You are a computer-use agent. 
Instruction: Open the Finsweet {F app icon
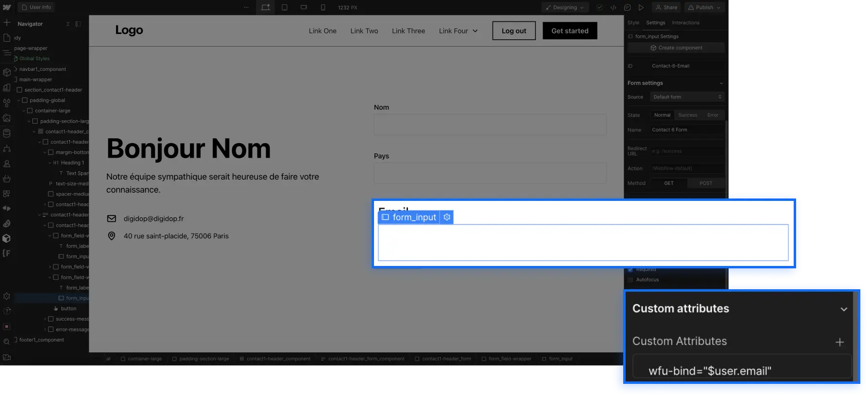(x=6, y=253)
